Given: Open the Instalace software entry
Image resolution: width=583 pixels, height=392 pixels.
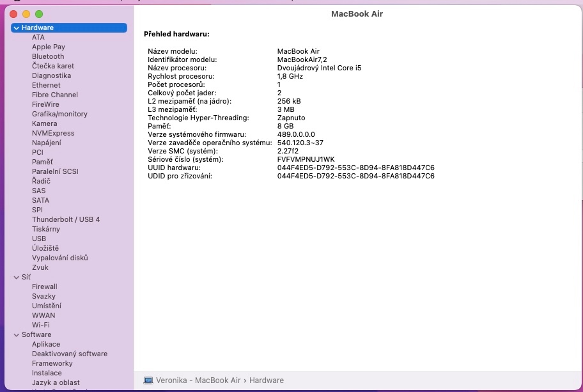Looking at the screenshot, I should tap(47, 373).
